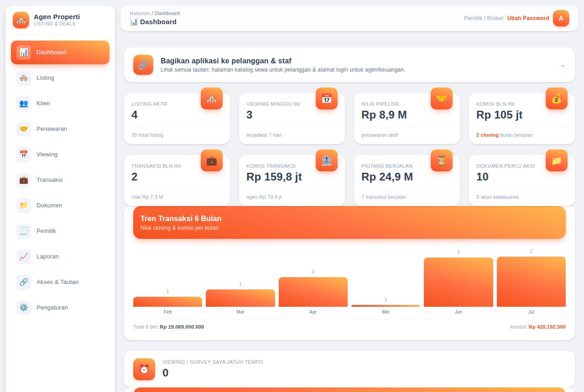
Task: Click briefcase icon on Transaksi Bln Ini card
Action: [x=212, y=160]
